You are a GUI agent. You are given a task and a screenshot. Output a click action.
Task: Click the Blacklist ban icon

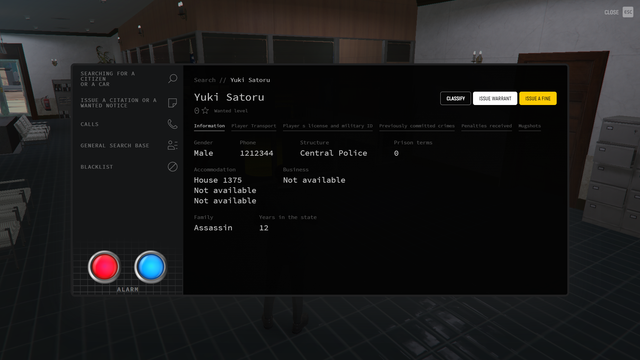(x=173, y=167)
